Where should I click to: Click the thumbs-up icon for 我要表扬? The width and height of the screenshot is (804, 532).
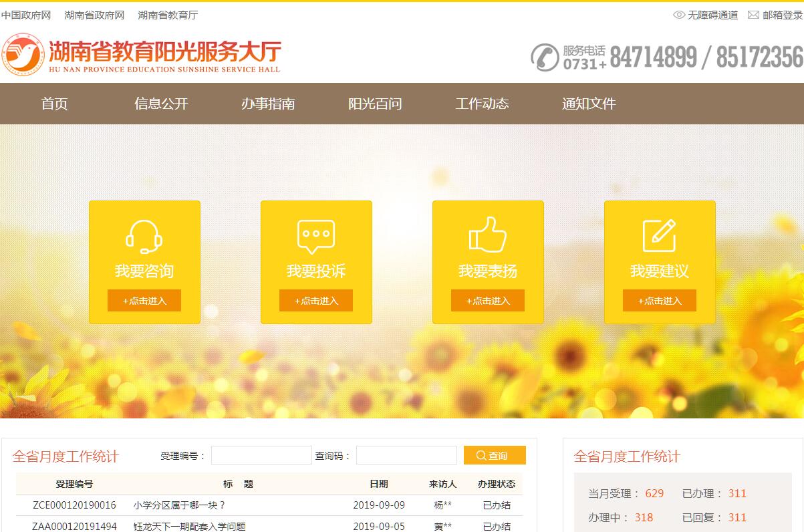pos(488,235)
